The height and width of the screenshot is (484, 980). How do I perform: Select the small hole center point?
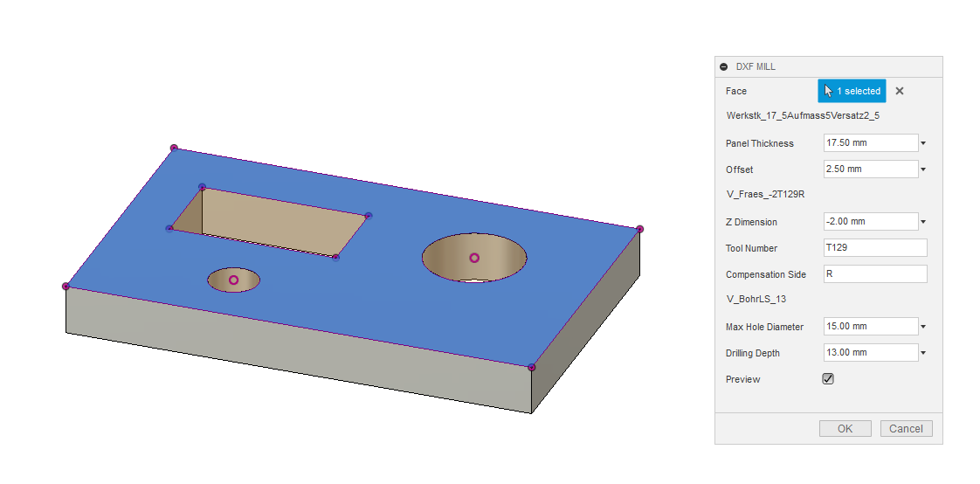coord(233,280)
